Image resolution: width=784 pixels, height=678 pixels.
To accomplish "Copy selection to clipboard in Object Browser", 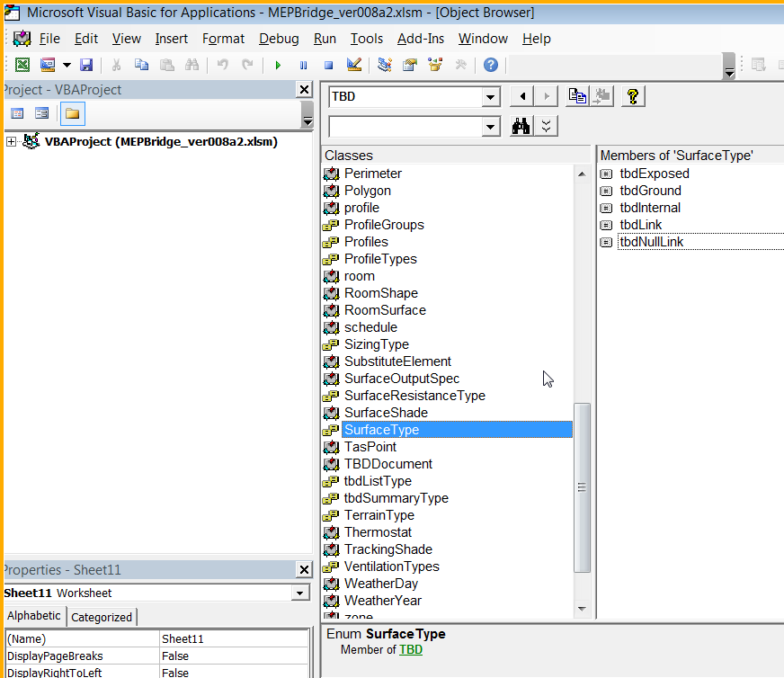I will coord(576,96).
